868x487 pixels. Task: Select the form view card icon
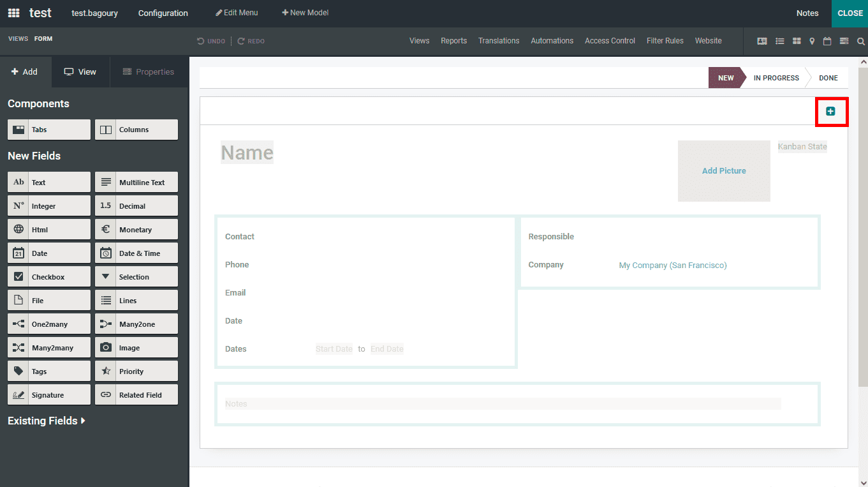(x=762, y=40)
